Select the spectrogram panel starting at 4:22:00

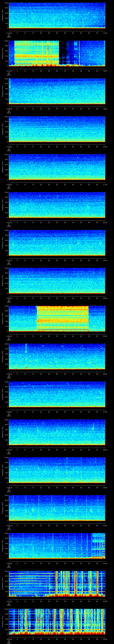point(57,243)
